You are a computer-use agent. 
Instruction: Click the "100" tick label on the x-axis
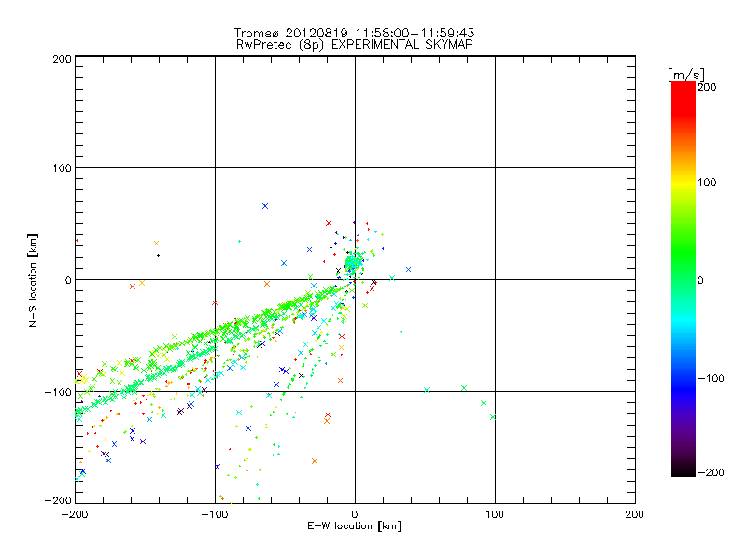pos(494,513)
